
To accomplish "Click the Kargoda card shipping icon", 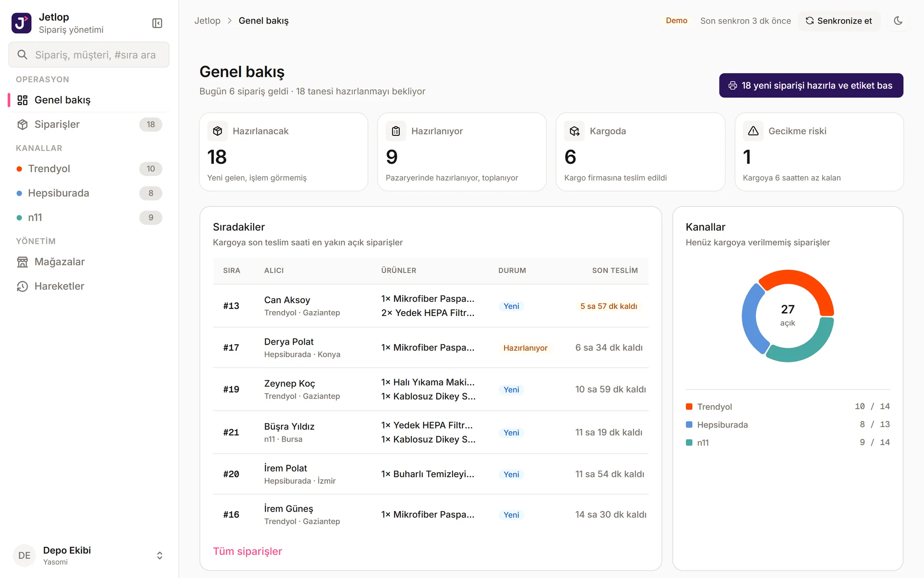I will pos(575,131).
